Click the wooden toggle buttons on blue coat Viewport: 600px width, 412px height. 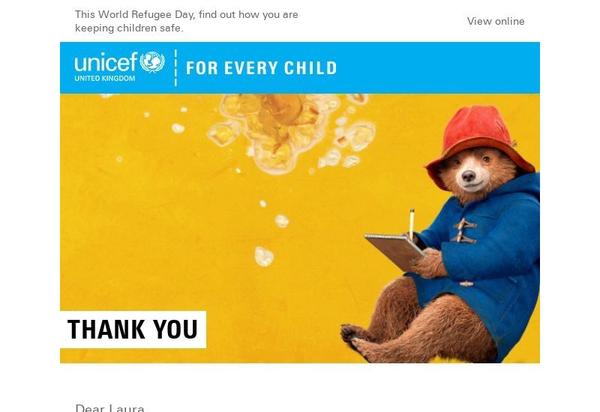point(464,230)
